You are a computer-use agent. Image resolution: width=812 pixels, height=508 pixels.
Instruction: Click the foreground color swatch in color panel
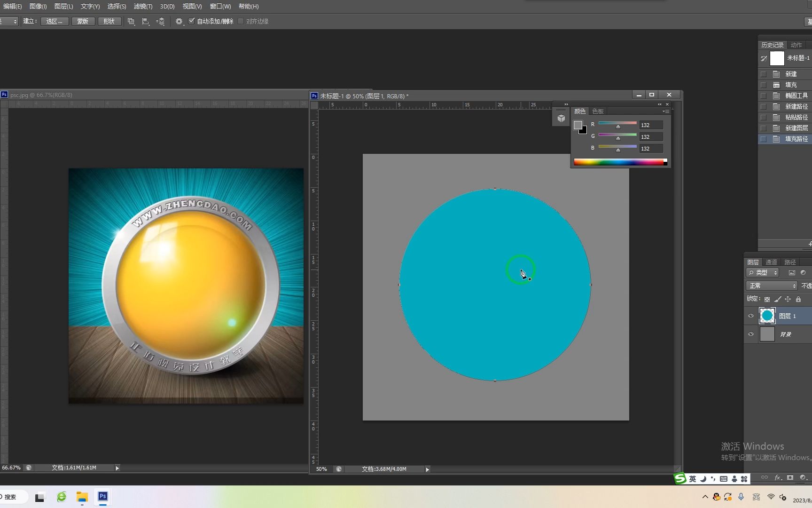click(578, 125)
